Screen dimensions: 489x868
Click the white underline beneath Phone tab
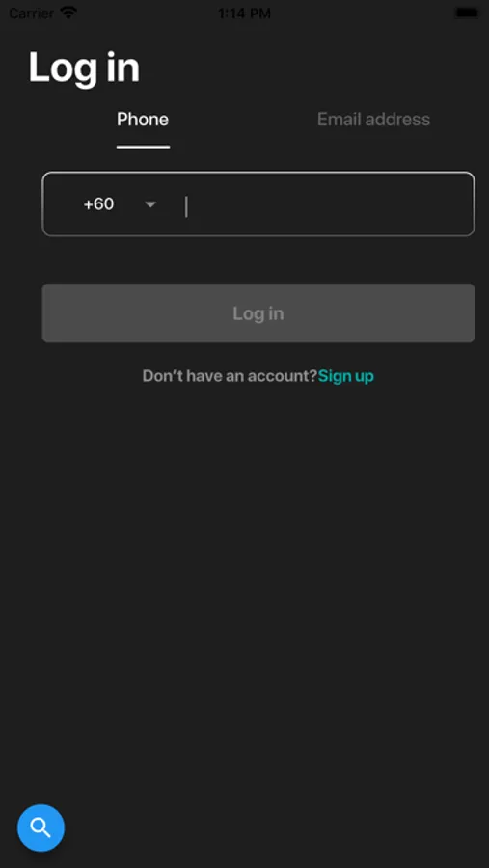tap(143, 148)
